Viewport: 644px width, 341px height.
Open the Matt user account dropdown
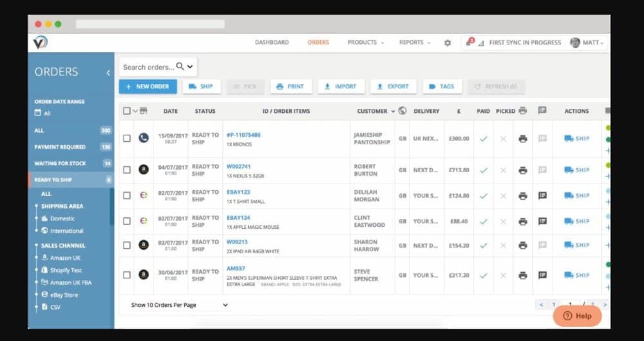click(x=587, y=43)
